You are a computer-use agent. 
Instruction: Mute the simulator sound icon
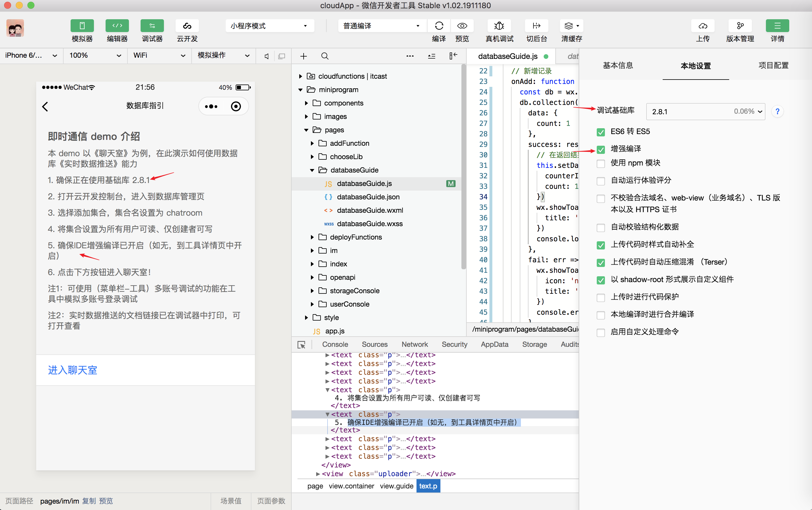click(x=267, y=56)
